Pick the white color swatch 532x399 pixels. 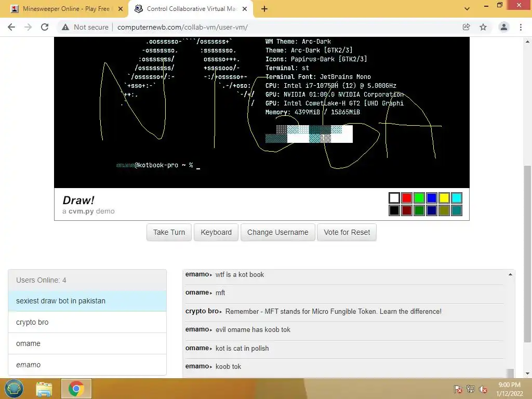tap(394, 198)
